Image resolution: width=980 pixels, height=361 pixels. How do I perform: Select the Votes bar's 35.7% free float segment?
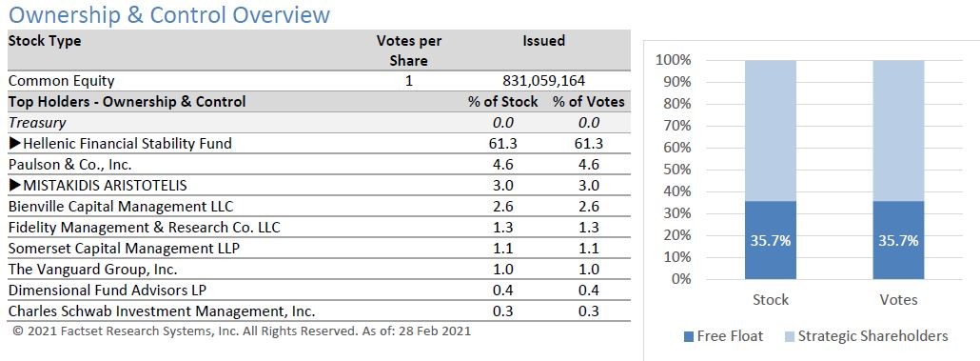pos(898,240)
